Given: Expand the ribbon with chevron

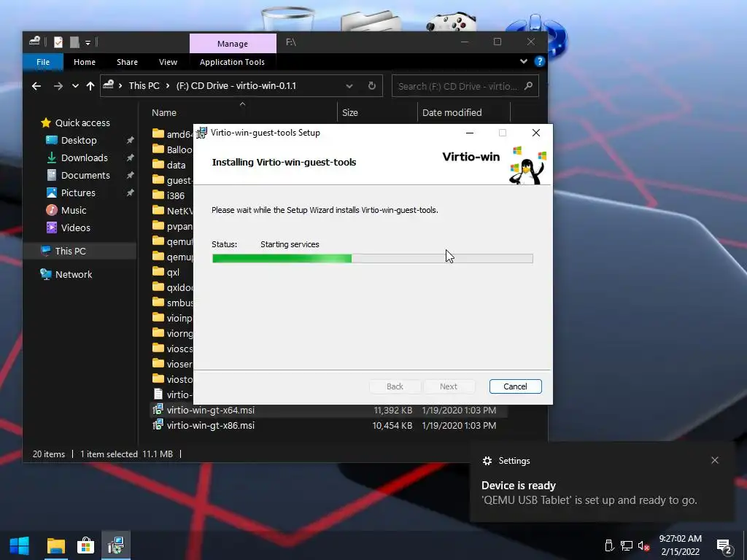Looking at the screenshot, I should [x=524, y=61].
